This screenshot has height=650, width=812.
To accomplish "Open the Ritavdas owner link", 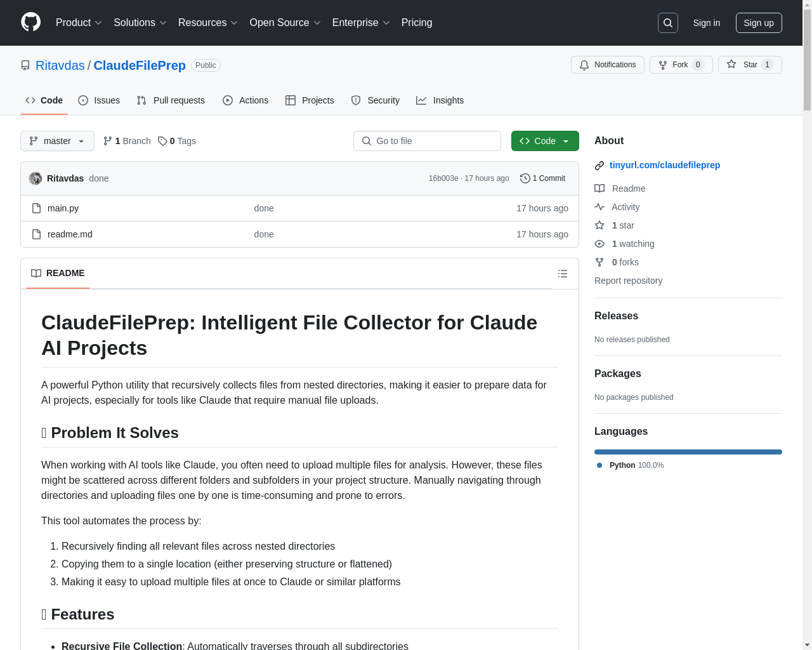I will point(60,65).
